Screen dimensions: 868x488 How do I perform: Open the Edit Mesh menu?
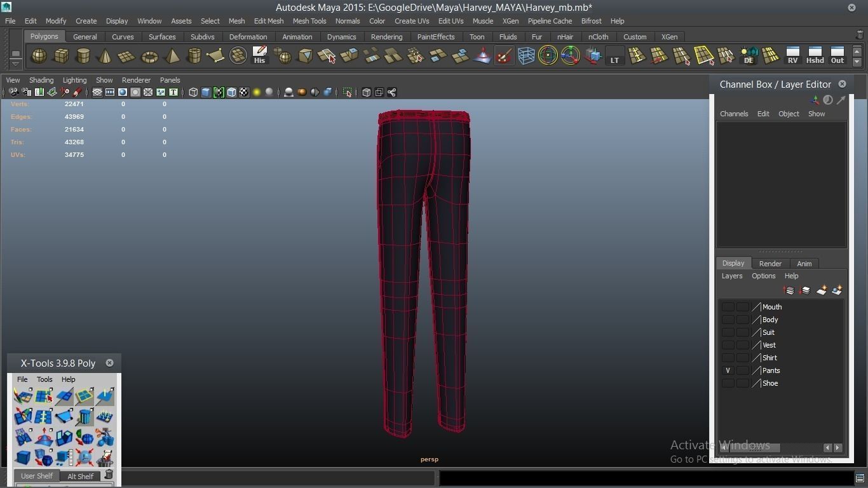coord(269,21)
